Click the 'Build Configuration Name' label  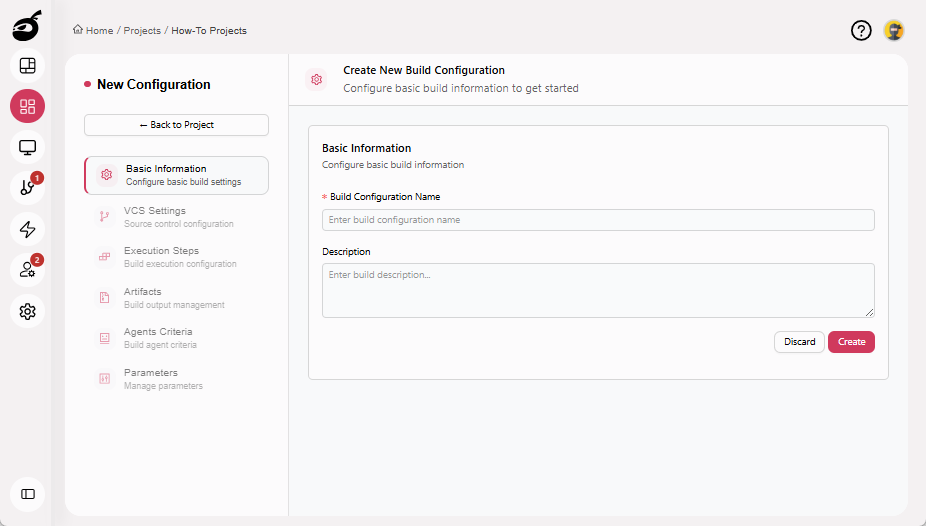click(385, 197)
